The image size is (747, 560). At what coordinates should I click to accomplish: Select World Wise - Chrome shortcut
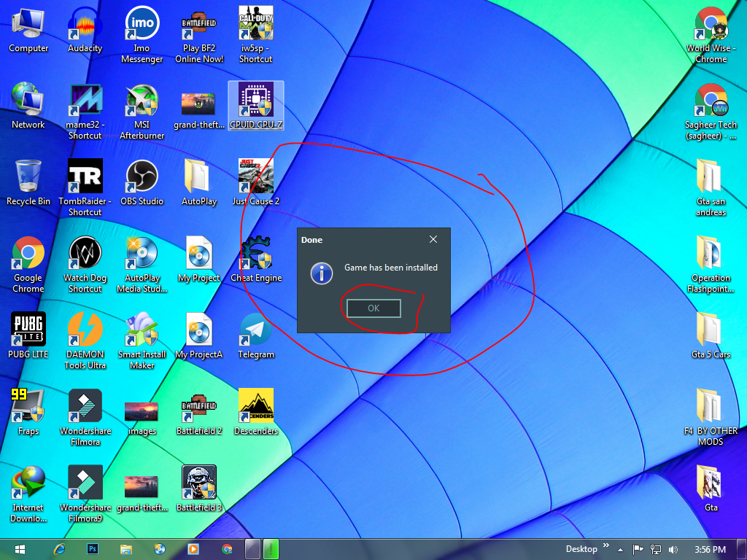pos(711,35)
